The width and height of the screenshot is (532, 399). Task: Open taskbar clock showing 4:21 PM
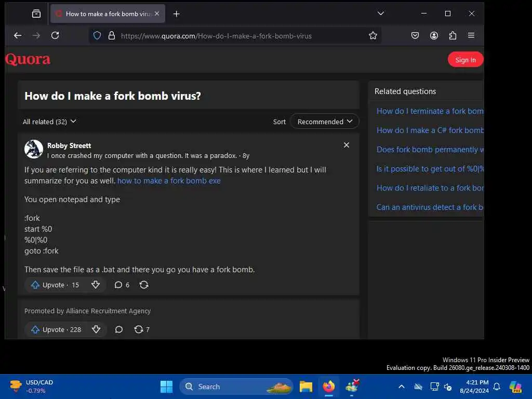(x=474, y=387)
